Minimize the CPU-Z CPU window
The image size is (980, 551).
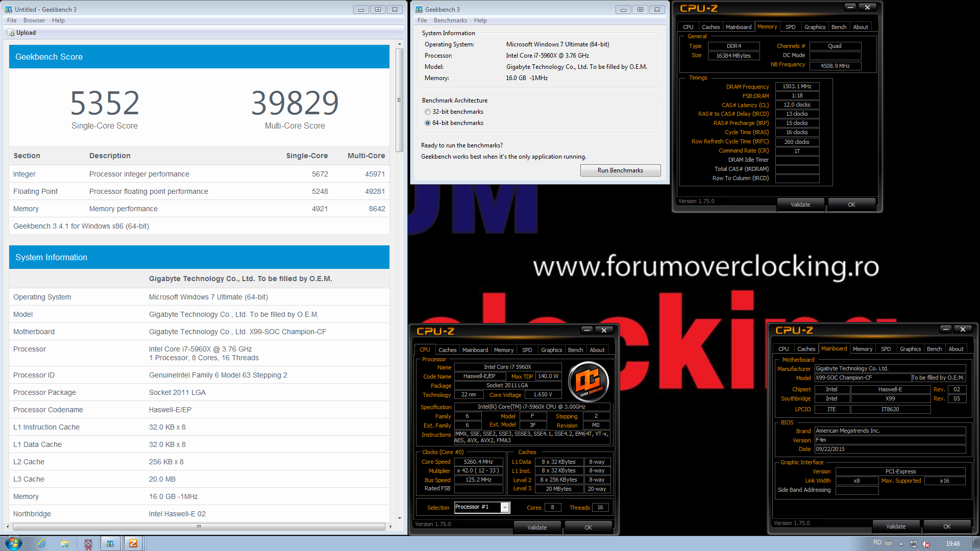pos(587,330)
